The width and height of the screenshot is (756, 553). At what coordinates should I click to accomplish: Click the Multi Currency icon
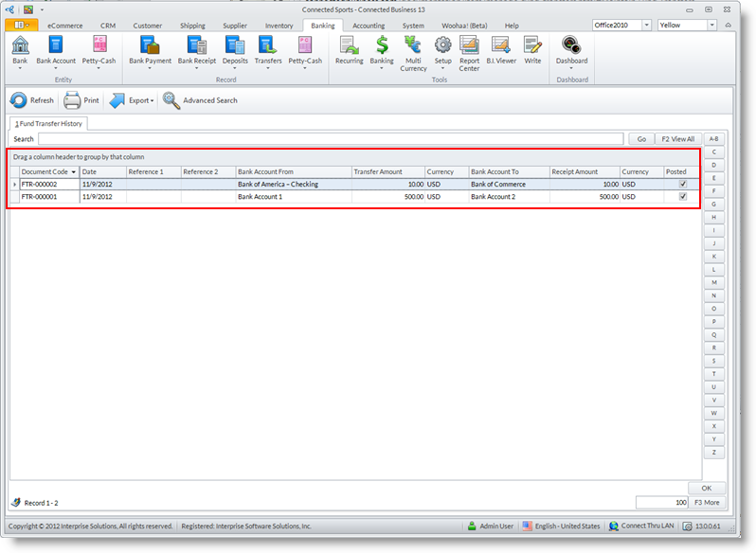(413, 44)
